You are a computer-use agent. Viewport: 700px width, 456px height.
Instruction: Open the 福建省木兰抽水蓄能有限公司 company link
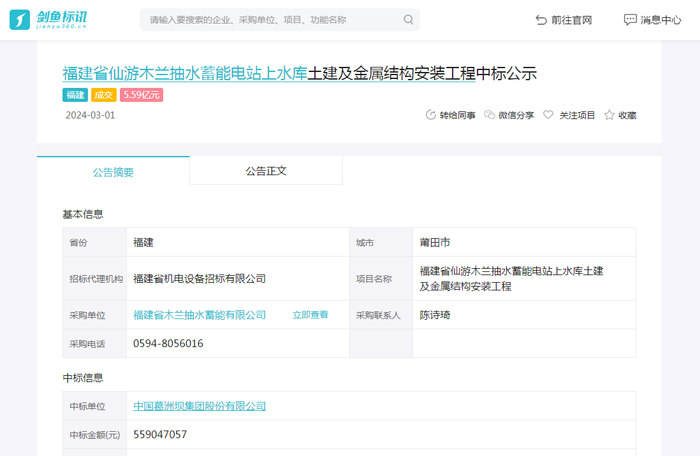[x=200, y=315]
